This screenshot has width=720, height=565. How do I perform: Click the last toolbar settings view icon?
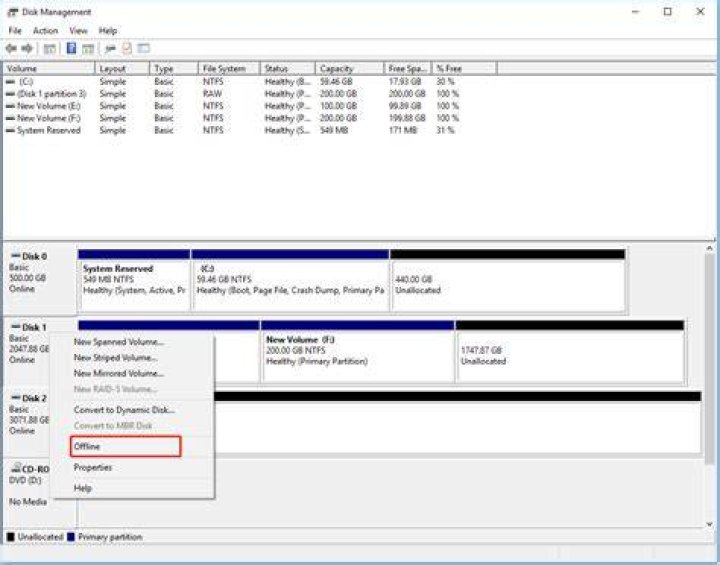[144, 48]
